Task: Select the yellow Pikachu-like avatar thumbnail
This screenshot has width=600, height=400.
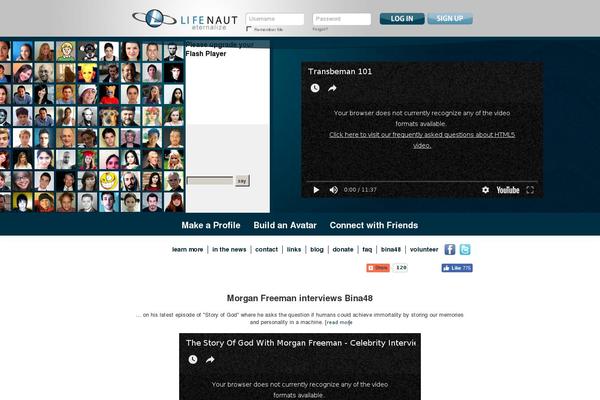Action: click(x=88, y=73)
